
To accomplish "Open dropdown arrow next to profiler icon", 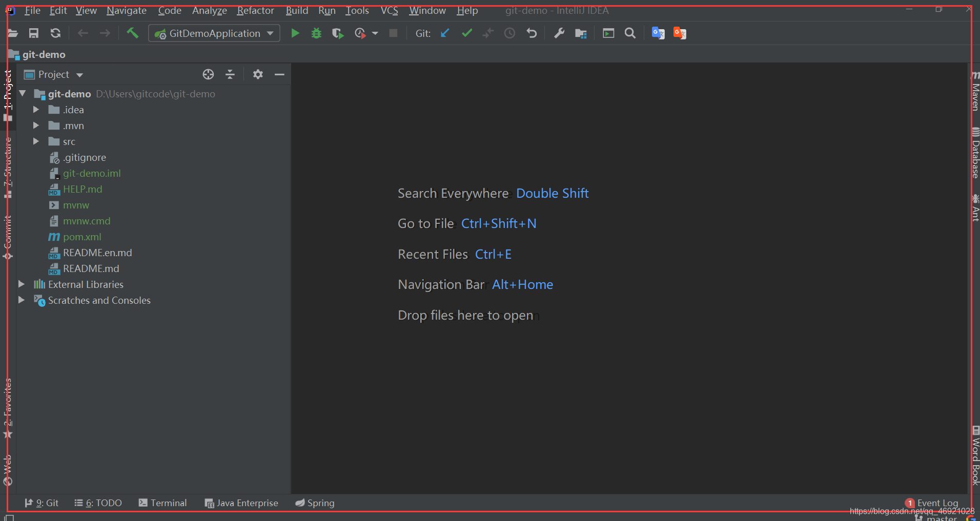I will (x=375, y=33).
